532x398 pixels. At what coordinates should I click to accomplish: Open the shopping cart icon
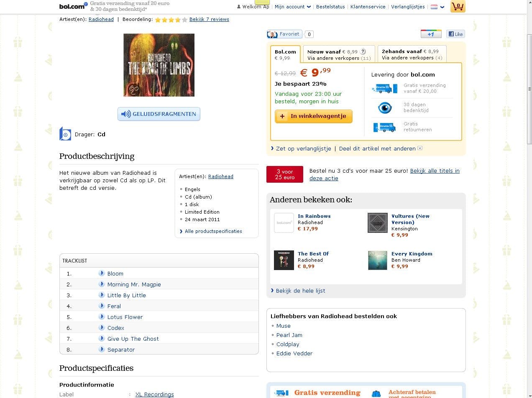[458, 6]
